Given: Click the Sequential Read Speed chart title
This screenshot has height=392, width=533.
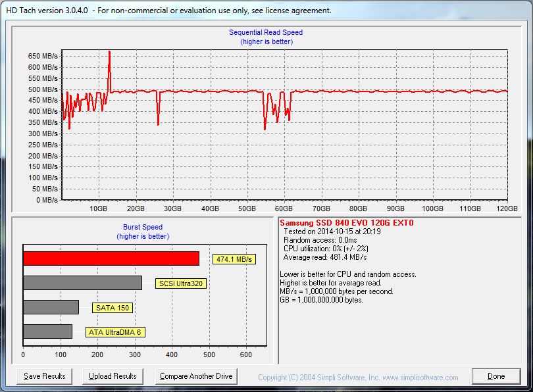Looking at the screenshot, I should (x=266, y=33).
